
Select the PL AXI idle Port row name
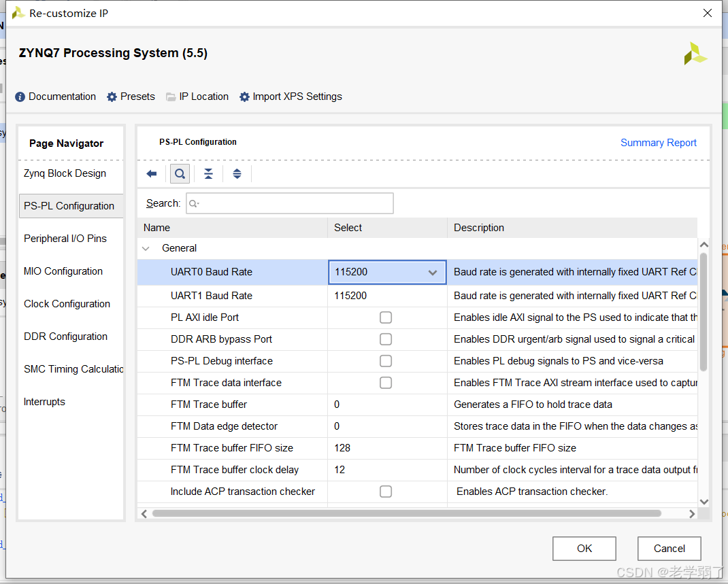point(204,317)
